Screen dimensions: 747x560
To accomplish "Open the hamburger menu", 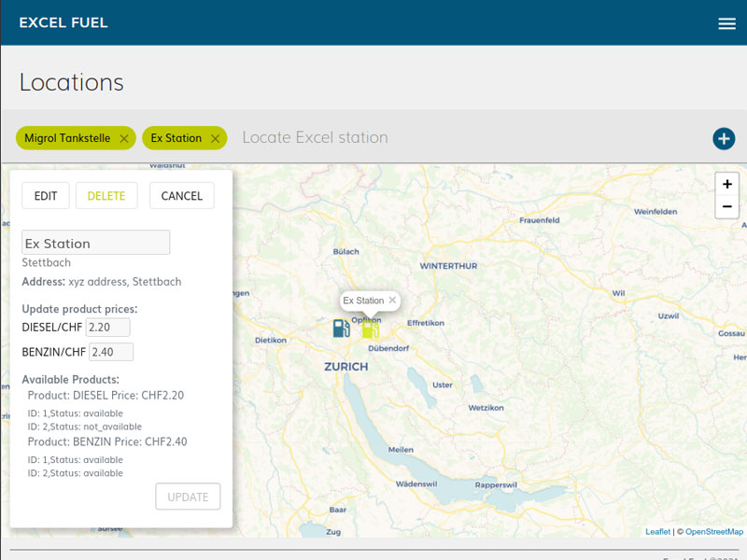I will tap(726, 23).
